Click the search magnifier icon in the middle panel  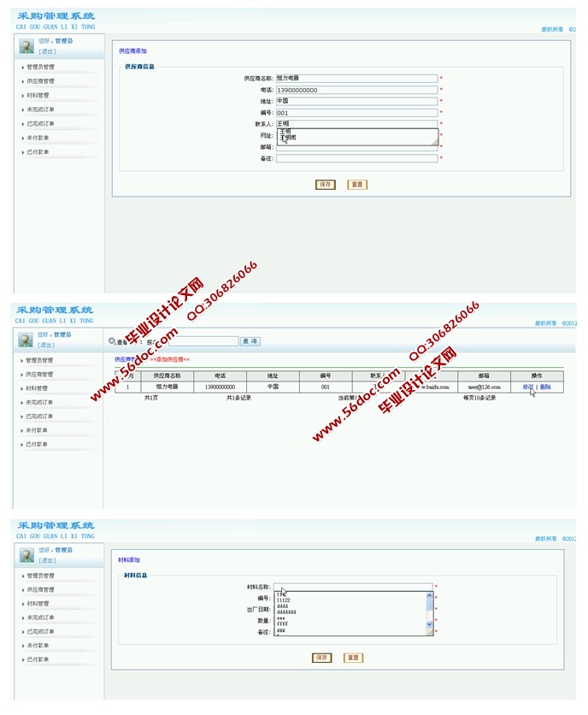[x=112, y=341]
